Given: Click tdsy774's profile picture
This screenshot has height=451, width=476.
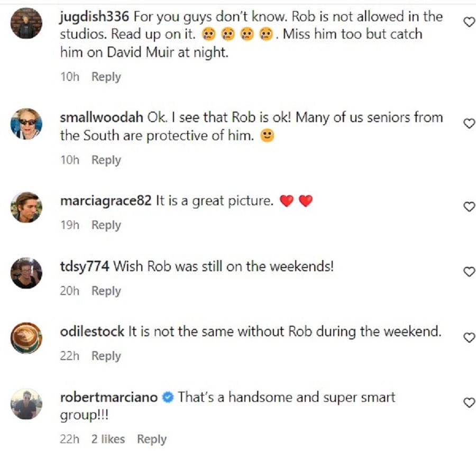Looking at the screenshot, I should click(26, 272).
